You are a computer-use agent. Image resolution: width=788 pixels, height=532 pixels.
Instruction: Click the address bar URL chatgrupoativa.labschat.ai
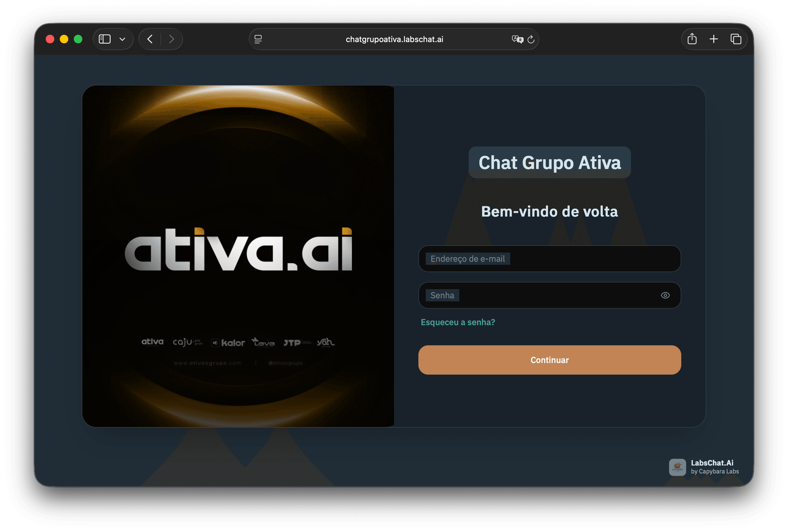pyautogui.click(x=394, y=39)
